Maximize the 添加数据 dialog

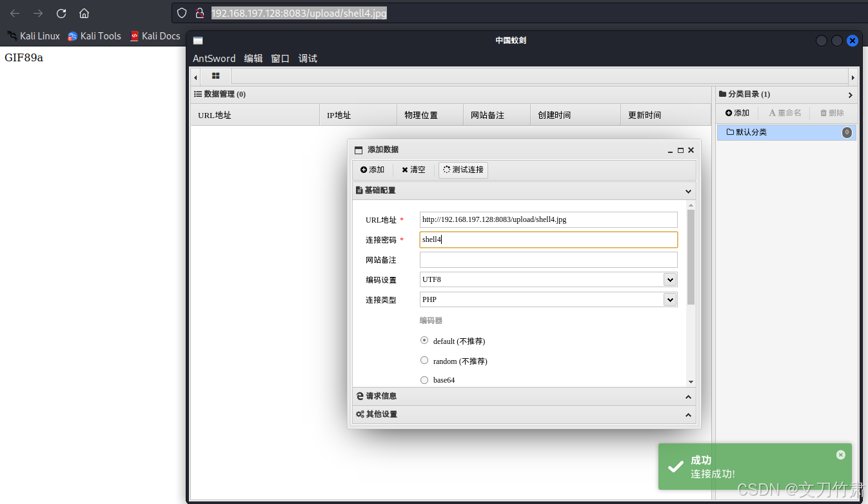coord(680,150)
